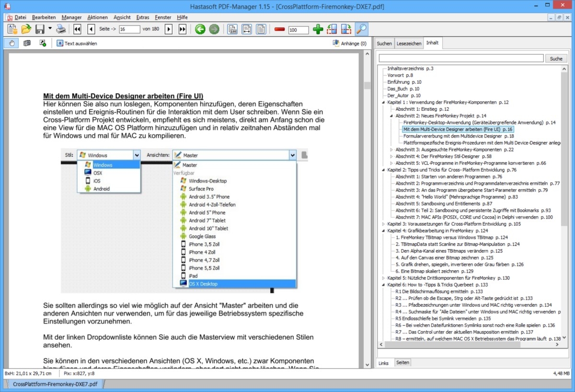Screen dimensions: 575x392
Task: Expand Abschnitt 3: Ausgesuchte FireMonkey-Komponenten
Action: tap(391, 150)
